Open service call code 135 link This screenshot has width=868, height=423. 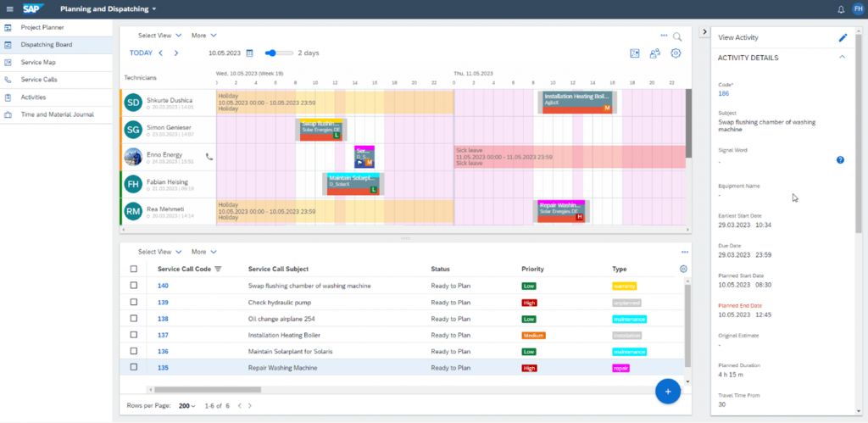[x=163, y=368]
